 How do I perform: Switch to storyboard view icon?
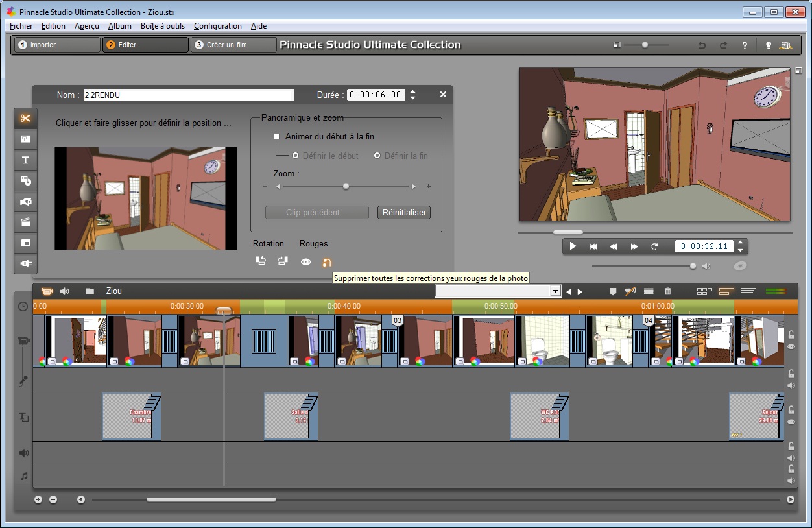(x=704, y=292)
